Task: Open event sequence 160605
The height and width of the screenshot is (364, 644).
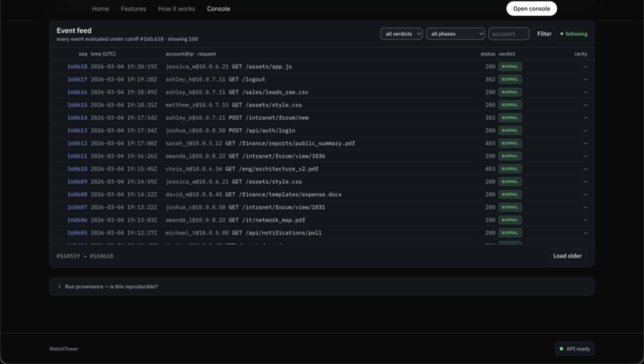Action: coord(78,232)
